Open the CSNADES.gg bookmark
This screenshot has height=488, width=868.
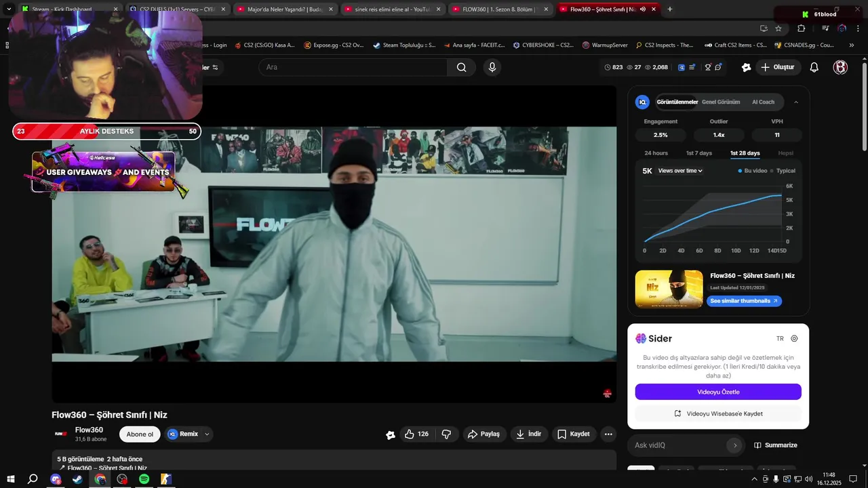pos(804,45)
